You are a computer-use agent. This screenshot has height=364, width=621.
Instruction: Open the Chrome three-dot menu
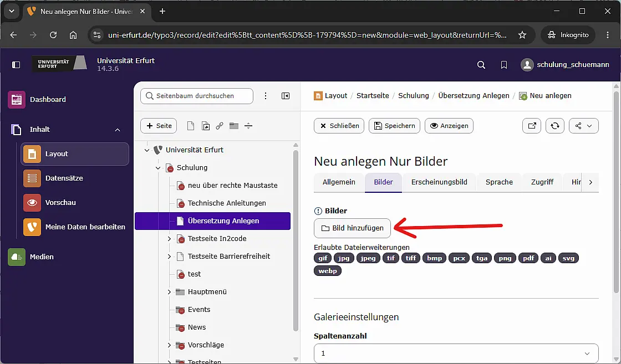pyautogui.click(x=608, y=35)
